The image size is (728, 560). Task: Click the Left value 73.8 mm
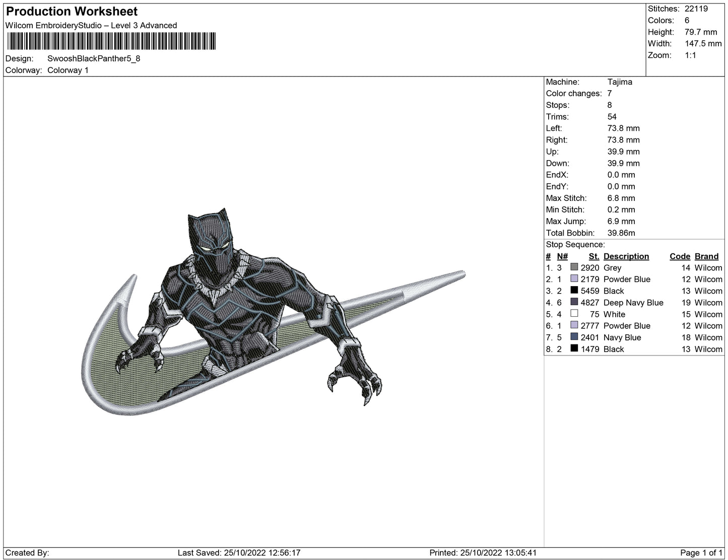tap(624, 128)
